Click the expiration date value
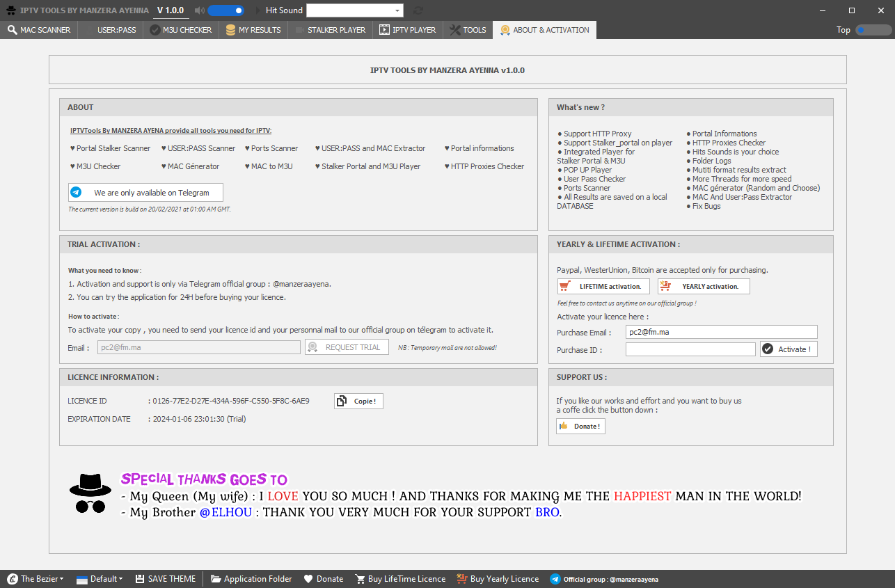This screenshot has height=588, width=895. [199, 419]
